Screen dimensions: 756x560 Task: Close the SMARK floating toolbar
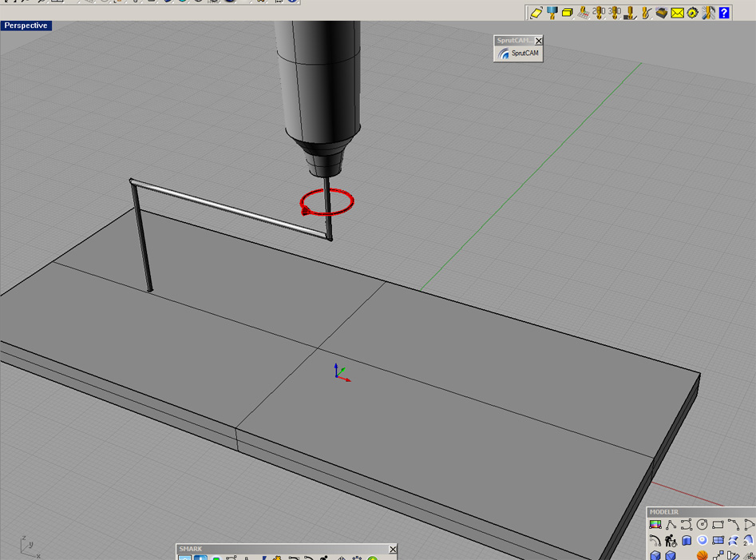[x=392, y=550]
